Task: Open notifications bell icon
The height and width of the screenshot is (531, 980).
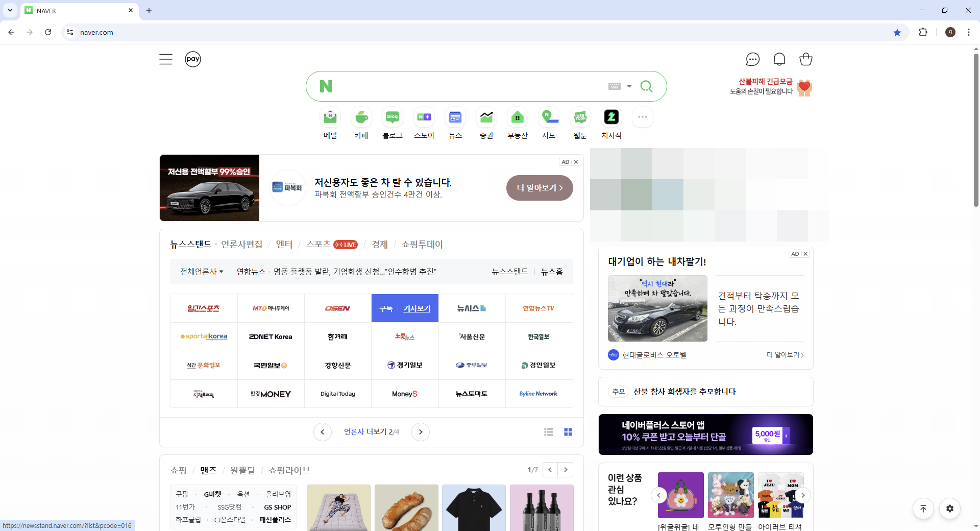Action: (x=779, y=59)
